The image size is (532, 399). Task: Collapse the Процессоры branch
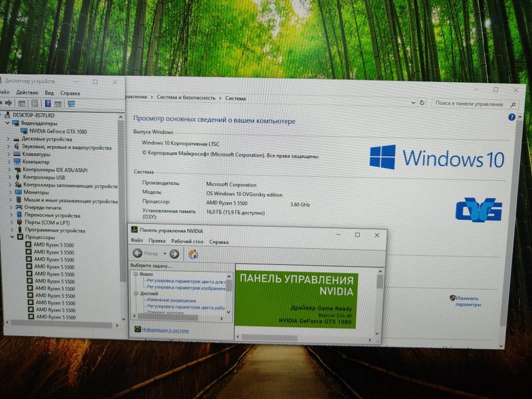click(x=12, y=237)
